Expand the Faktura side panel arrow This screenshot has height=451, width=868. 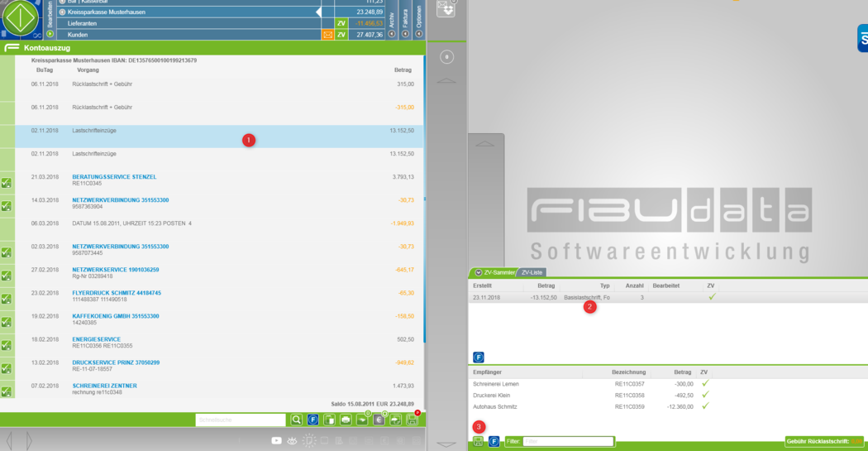pos(405,34)
